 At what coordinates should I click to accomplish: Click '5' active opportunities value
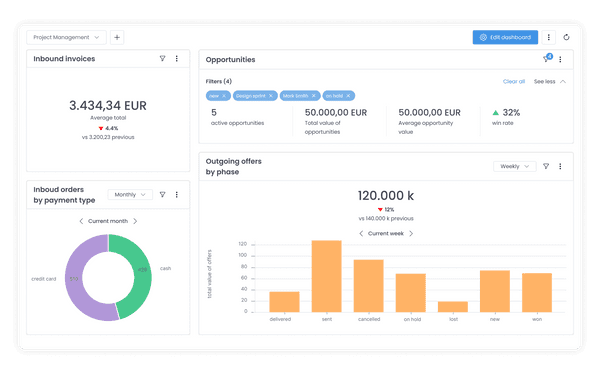point(214,112)
